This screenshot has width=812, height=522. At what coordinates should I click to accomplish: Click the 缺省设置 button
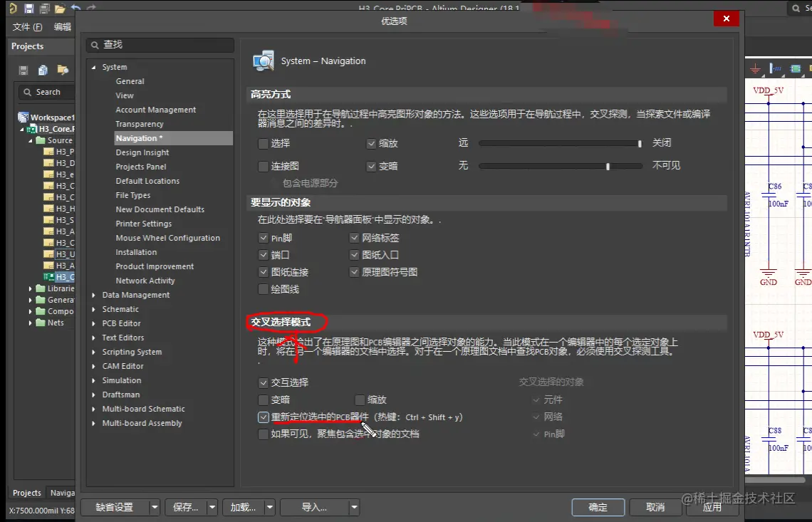click(115, 508)
